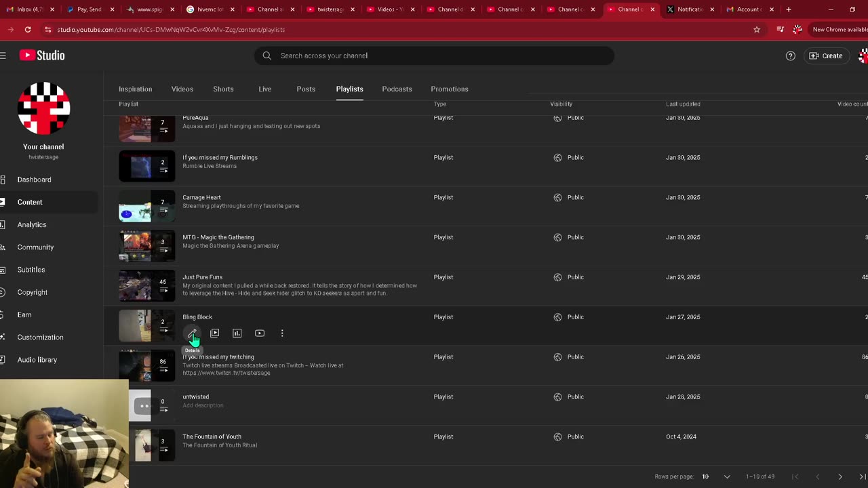Click the site info icon in address bar

[47, 30]
